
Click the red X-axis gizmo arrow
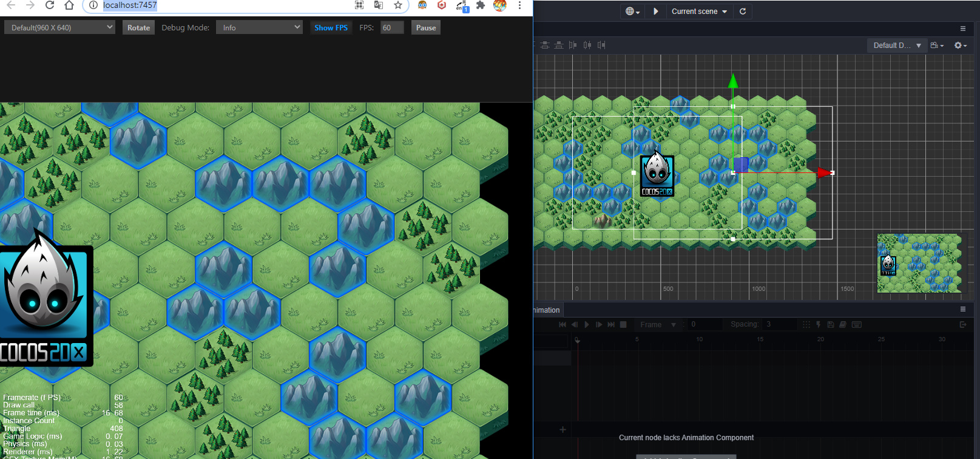point(824,173)
